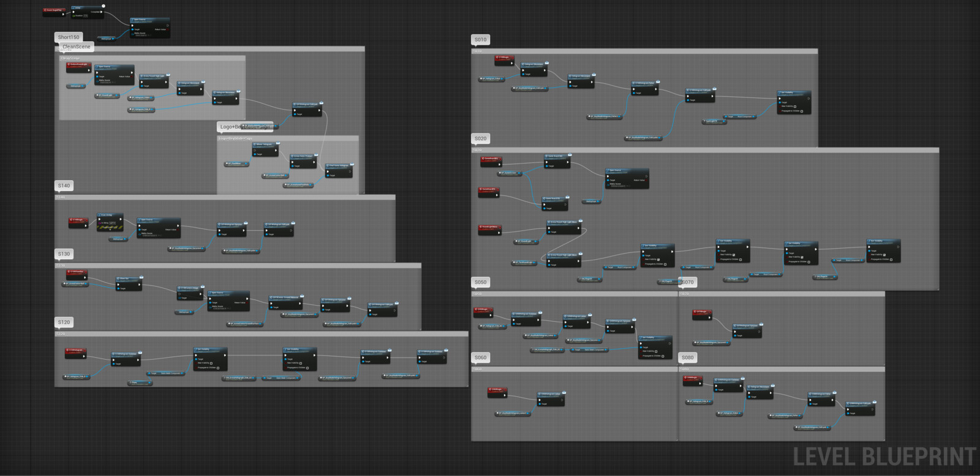Select the SpotLight variable node in S010

point(714,121)
